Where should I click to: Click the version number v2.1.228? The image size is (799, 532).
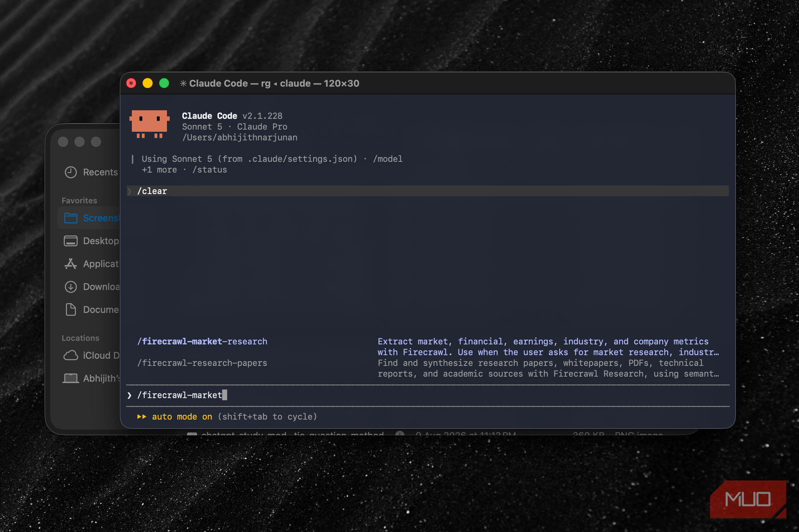coord(263,116)
